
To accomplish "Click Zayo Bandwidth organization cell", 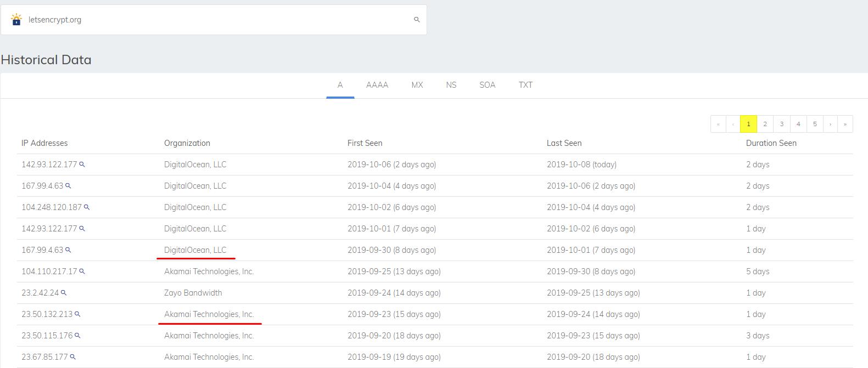I will (x=193, y=293).
